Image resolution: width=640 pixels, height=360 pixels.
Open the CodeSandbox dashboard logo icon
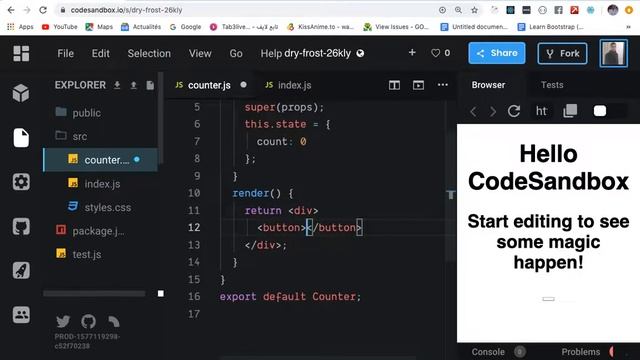point(21,53)
